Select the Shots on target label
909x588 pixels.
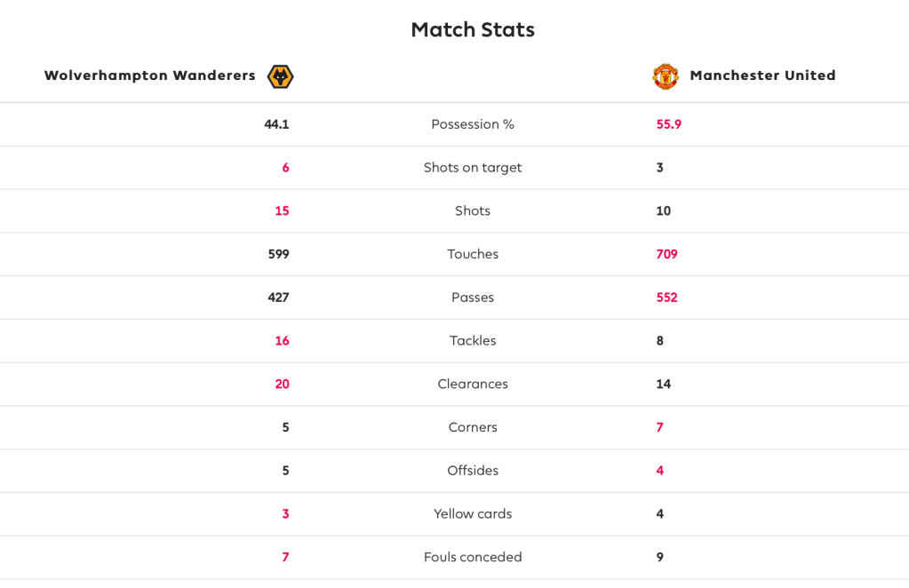[473, 168]
